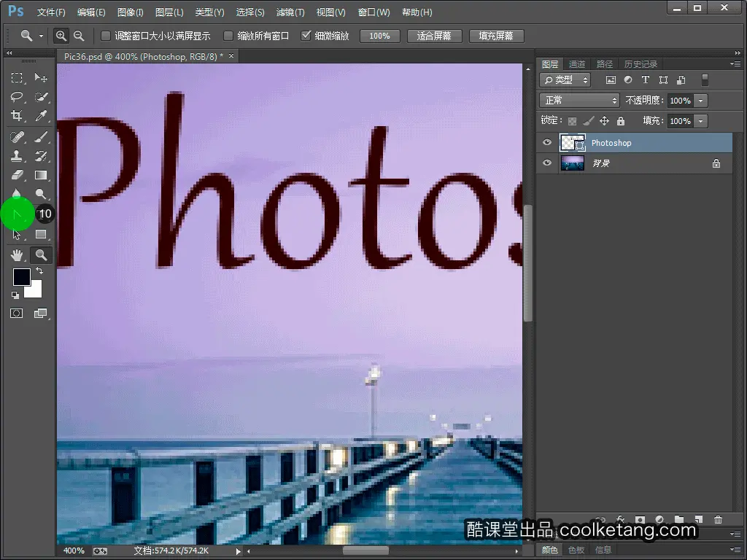Select the Gradient tool

(x=41, y=175)
